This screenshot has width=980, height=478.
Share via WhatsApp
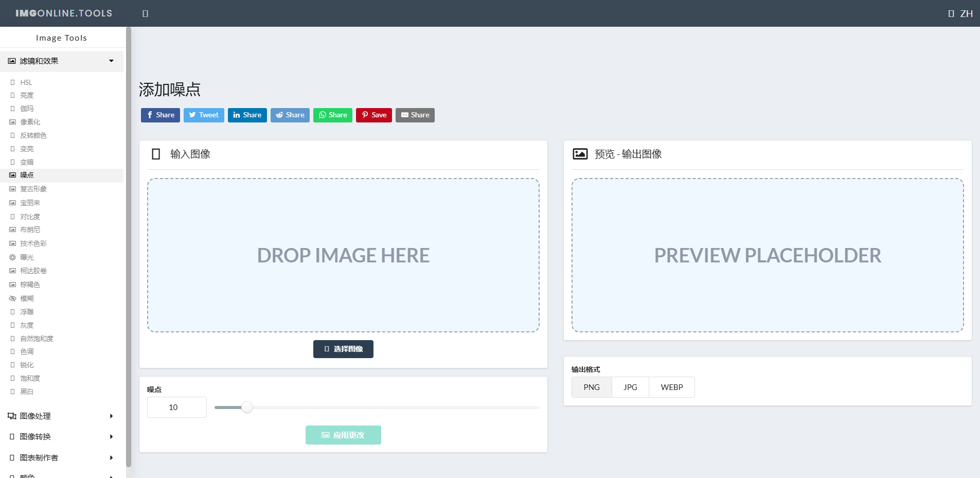click(333, 115)
